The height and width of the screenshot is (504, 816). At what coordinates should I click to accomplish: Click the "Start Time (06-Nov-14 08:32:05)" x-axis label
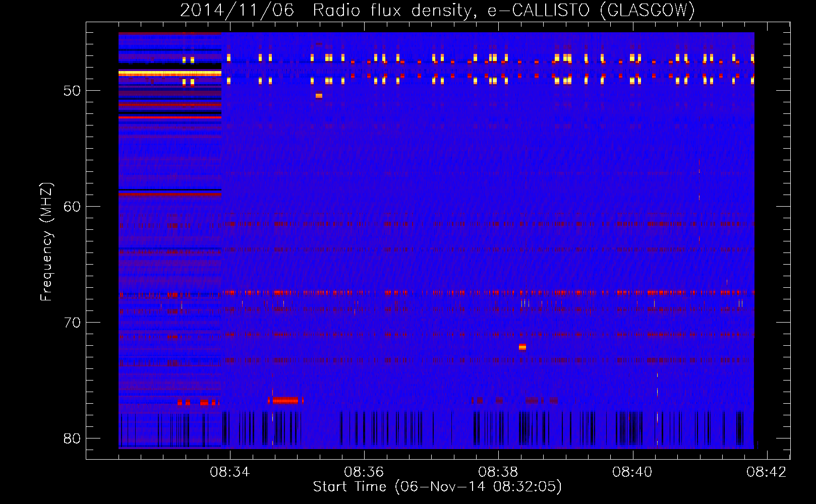(x=437, y=487)
